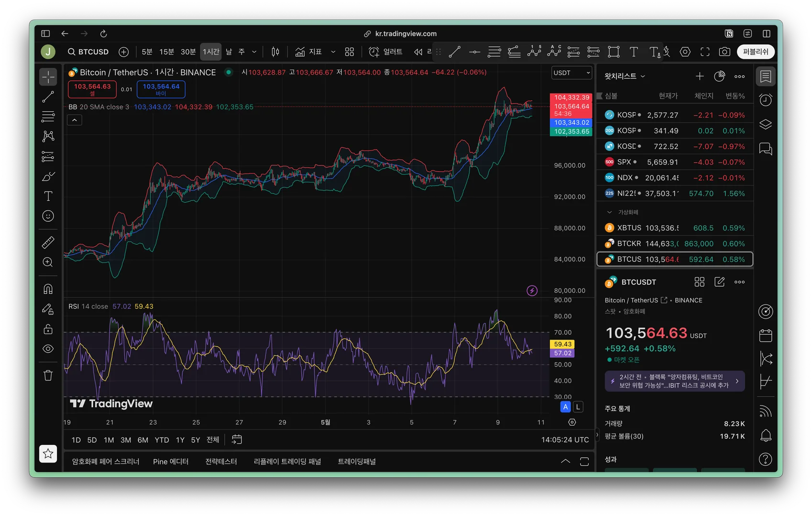812x516 pixels.
Task: Select the trend line drawing tool
Action: click(48, 97)
